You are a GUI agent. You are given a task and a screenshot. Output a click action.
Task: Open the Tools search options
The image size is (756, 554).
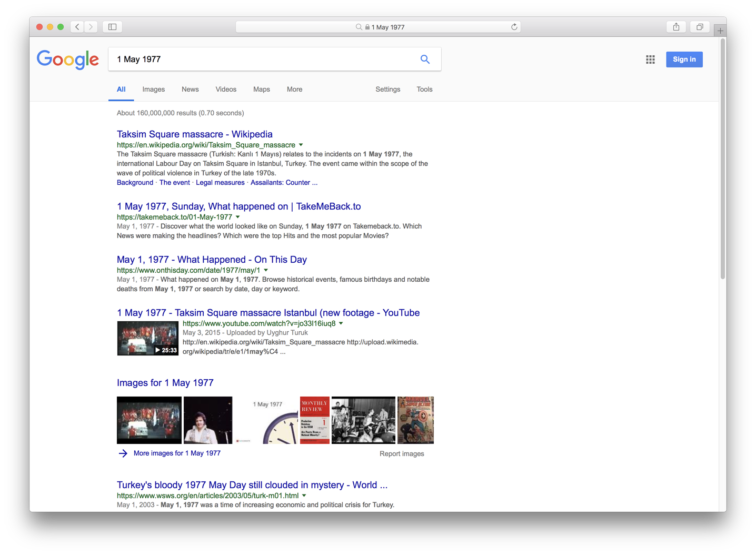[x=424, y=90]
